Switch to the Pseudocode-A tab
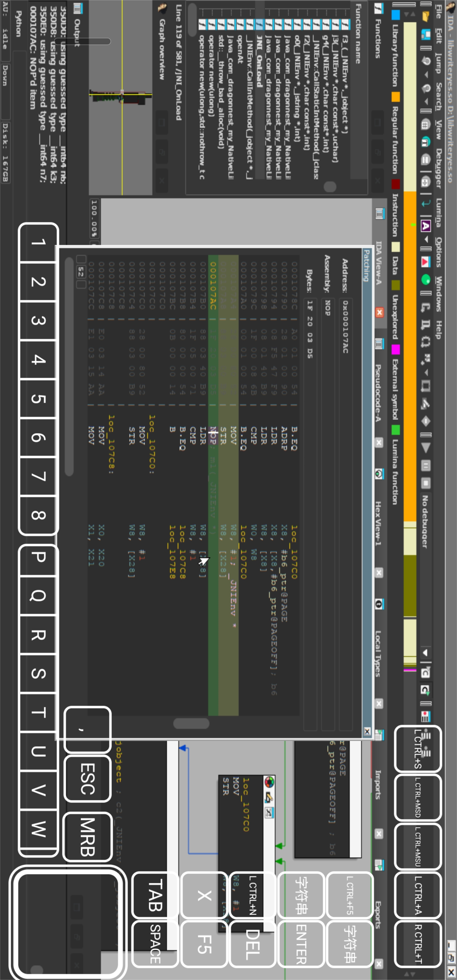The height and width of the screenshot is (980, 457). pos(379,393)
